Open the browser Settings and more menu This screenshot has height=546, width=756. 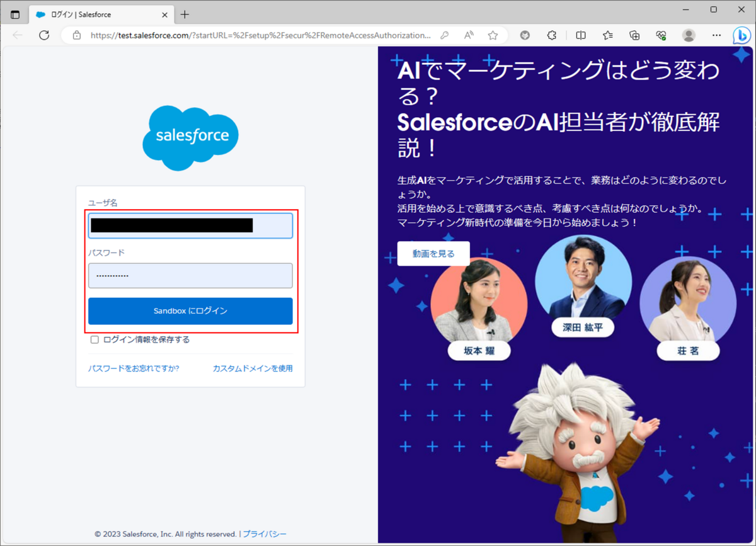(x=716, y=35)
